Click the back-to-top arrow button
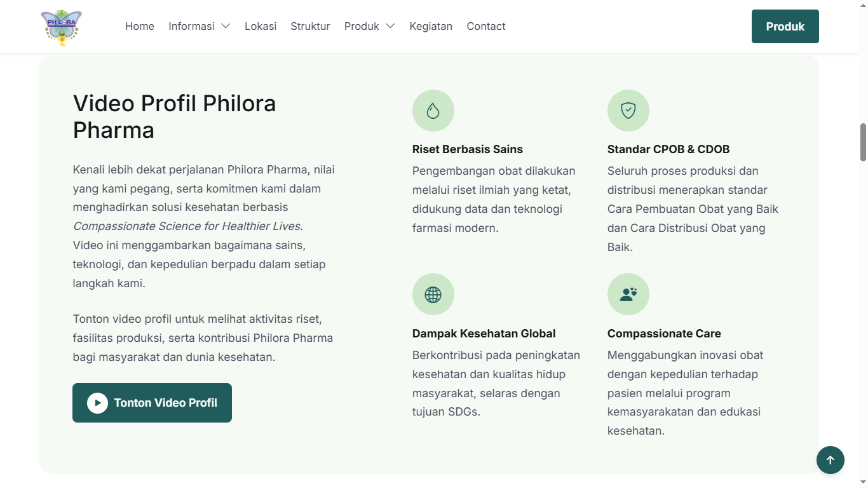 click(831, 460)
